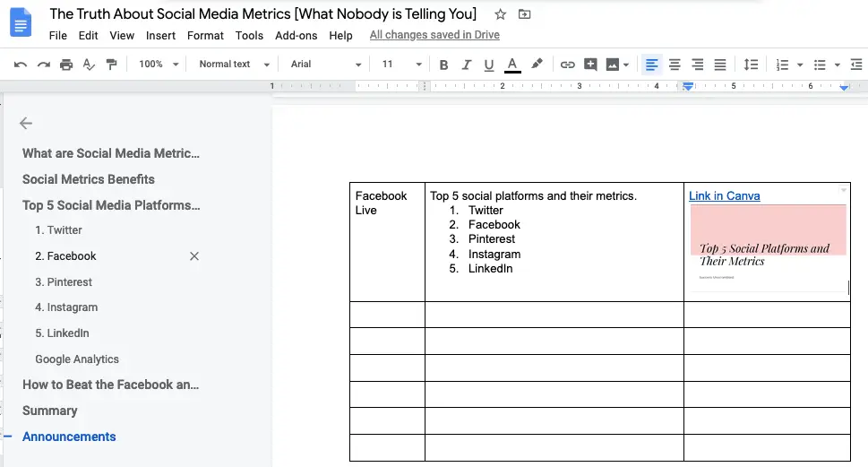
Task: Move document to a folder
Action: click(524, 14)
